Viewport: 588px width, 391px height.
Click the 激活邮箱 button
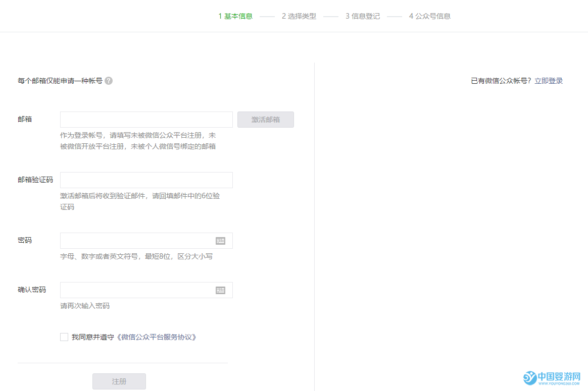tap(265, 119)
